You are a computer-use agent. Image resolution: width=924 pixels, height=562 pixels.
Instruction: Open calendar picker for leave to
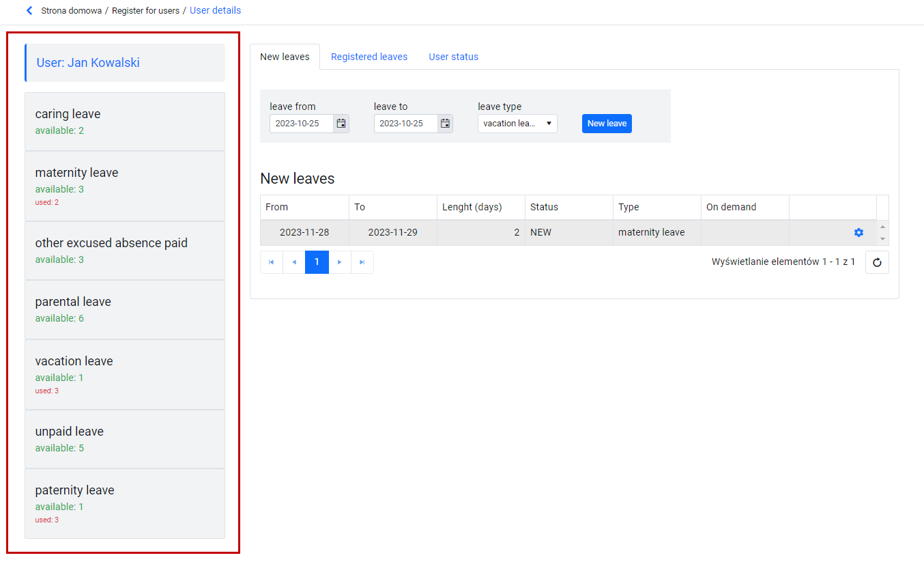pyautogui.click(x=445, y=124)
